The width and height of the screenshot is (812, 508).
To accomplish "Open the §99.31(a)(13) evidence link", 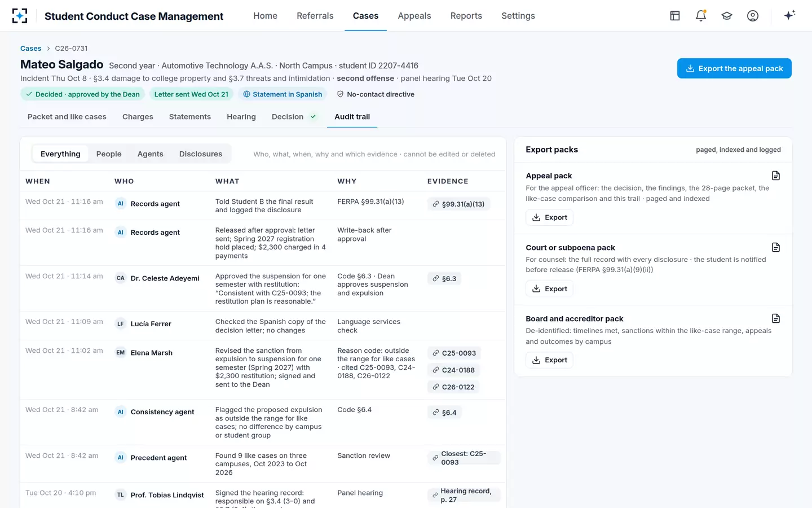I will (x=458, y=204).
